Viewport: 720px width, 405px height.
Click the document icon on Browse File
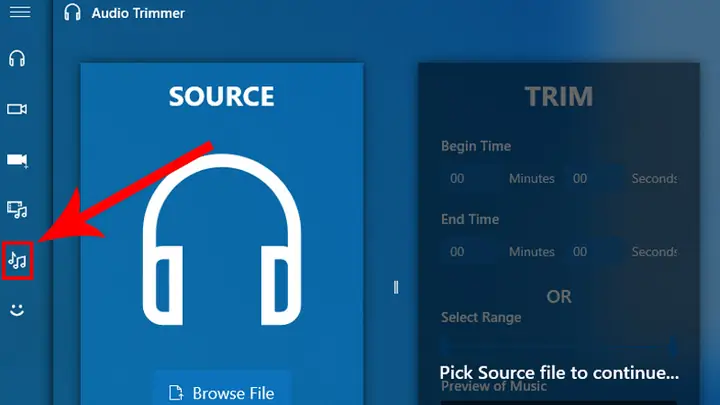176,393
